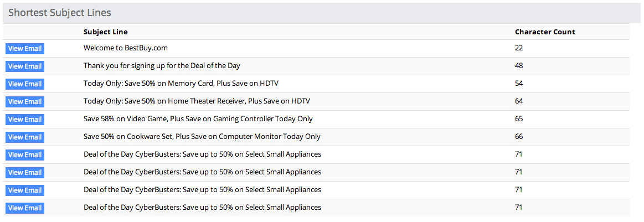Select the character count value 64

pyautogui.click(x=519, y=101)
